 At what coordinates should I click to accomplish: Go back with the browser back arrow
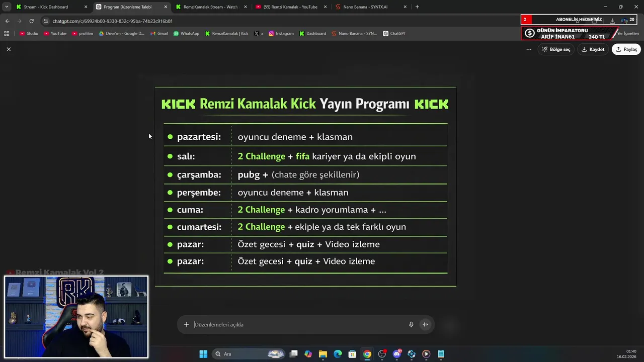7,21
